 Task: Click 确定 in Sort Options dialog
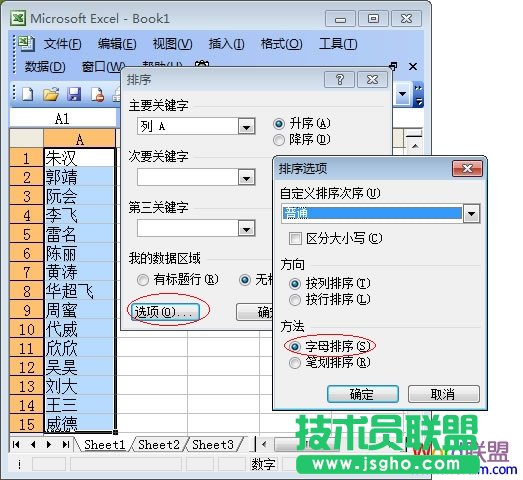coord(363,394)
